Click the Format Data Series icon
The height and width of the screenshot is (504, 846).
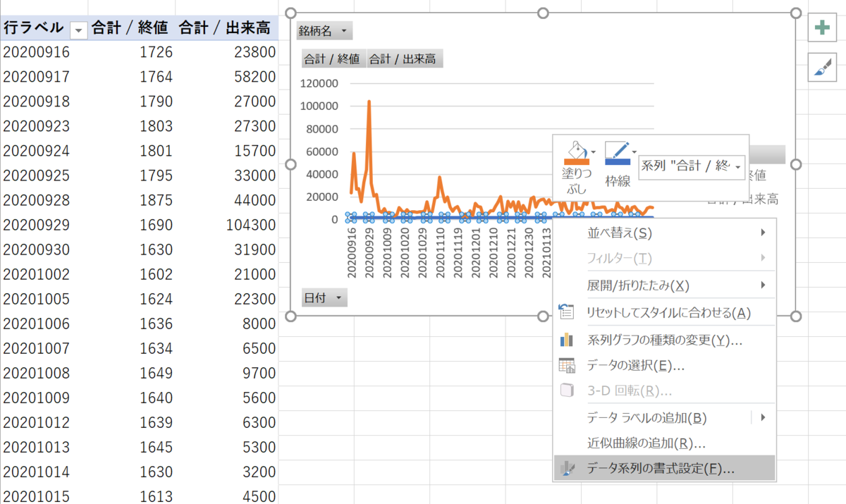[567, 468]
